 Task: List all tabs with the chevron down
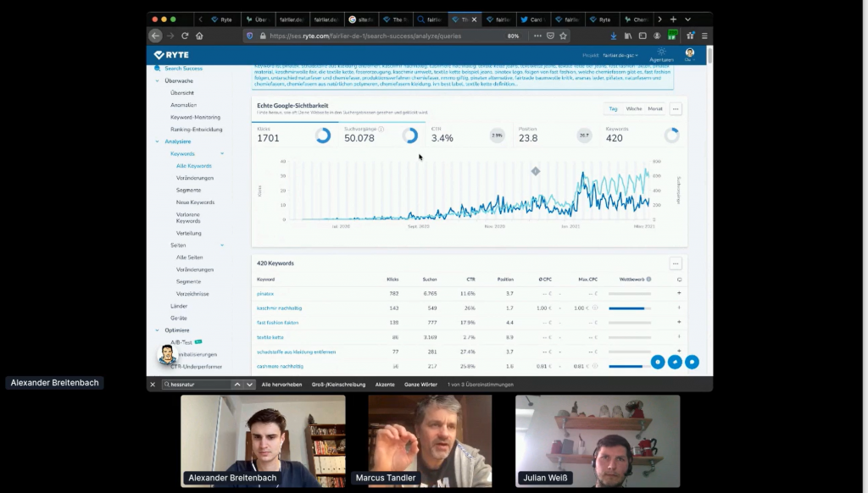tap(687, 19)
